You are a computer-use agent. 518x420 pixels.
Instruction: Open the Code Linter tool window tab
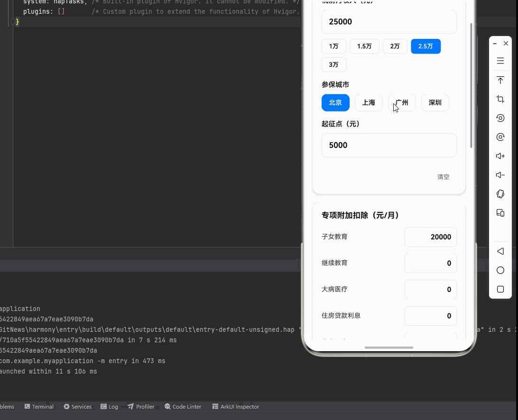pyautogui.click(x=183, y=406)
